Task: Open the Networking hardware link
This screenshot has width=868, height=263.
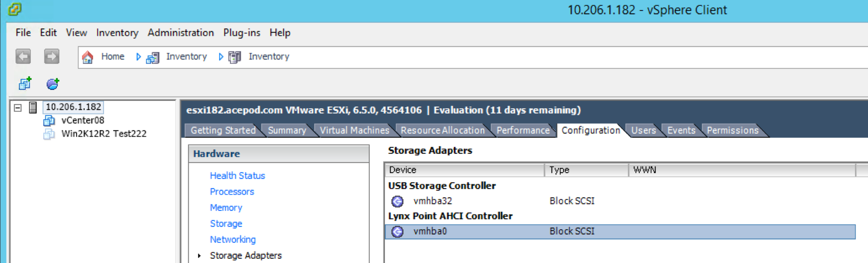Action: click(233, 240)
